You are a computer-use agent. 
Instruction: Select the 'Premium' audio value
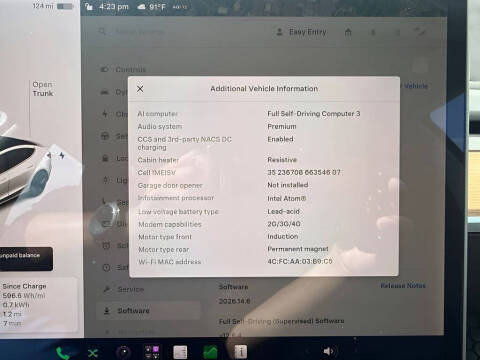(282, 127)
